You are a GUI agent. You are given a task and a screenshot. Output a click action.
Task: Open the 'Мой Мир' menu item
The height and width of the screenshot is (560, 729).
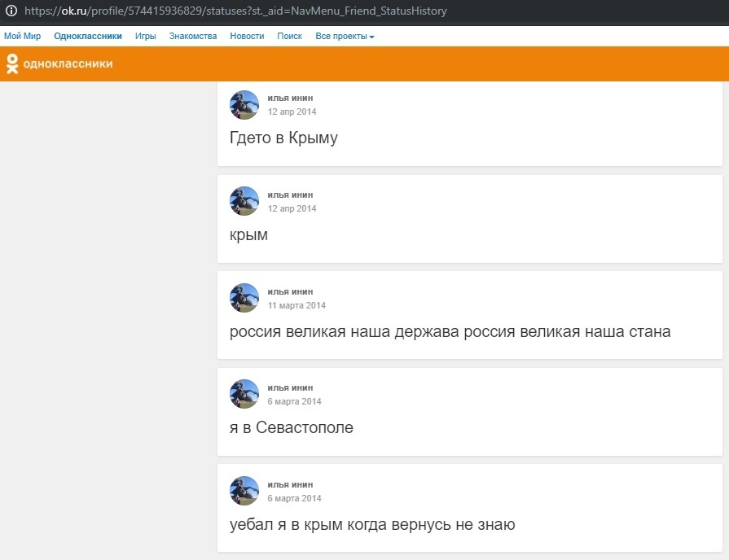pos(22,37)
